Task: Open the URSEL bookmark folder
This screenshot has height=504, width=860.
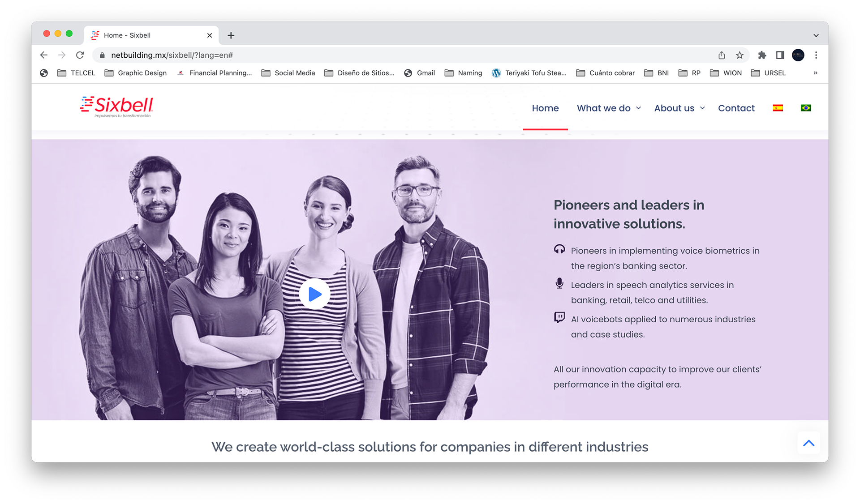Action: 769,73
